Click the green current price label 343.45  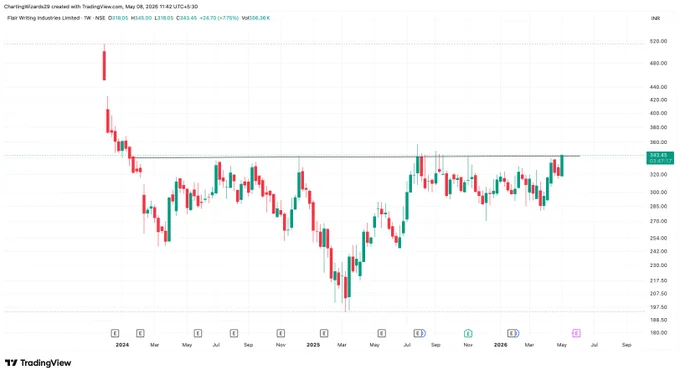[660, 158]
